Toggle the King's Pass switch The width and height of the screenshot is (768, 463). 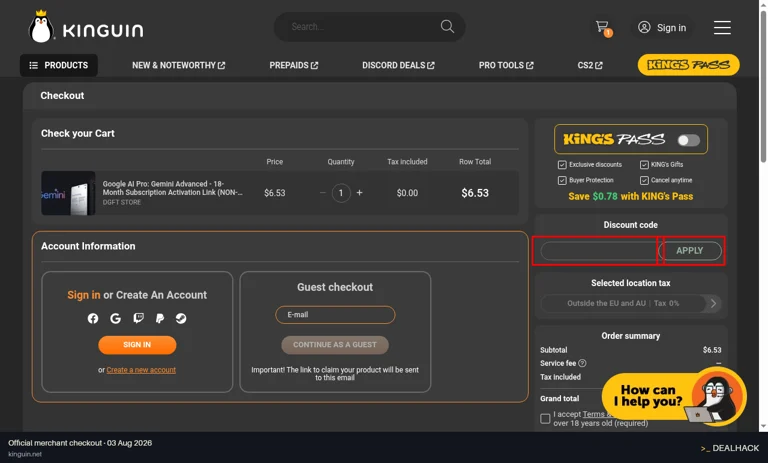(689, 141)
